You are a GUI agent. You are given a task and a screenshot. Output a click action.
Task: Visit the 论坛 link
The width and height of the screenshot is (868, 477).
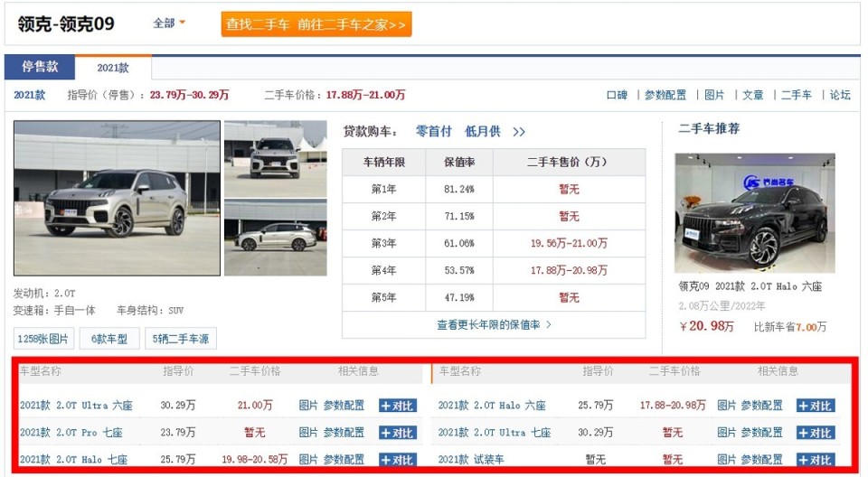coord(840,95)
